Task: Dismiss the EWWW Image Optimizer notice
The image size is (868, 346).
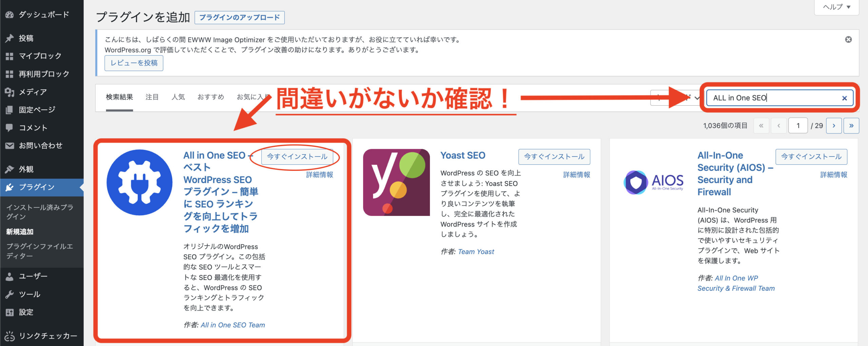Action: (848, 39)
